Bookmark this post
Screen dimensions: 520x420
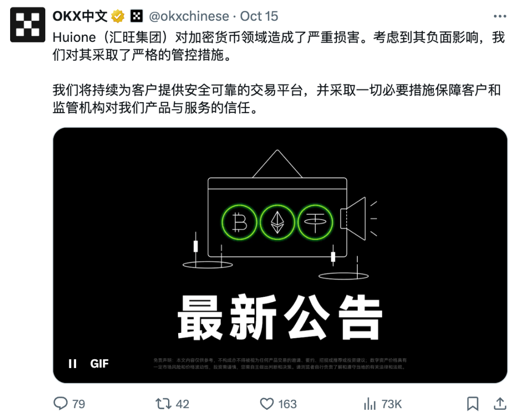pos(473,404)
